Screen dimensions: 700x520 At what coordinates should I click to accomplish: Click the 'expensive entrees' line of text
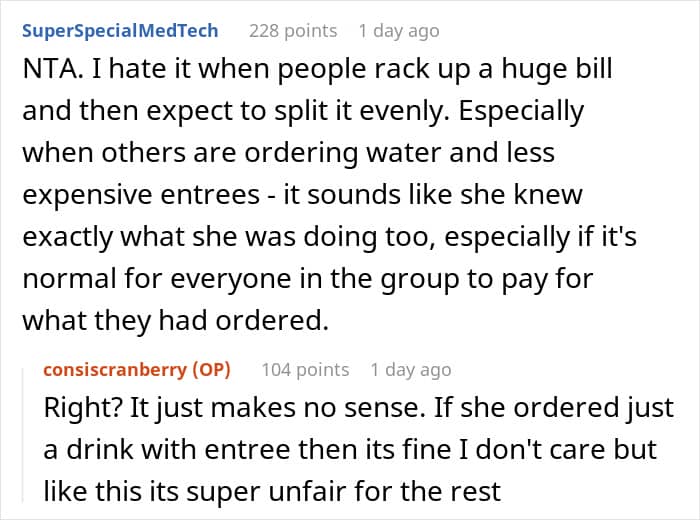[x=303, y=196]
